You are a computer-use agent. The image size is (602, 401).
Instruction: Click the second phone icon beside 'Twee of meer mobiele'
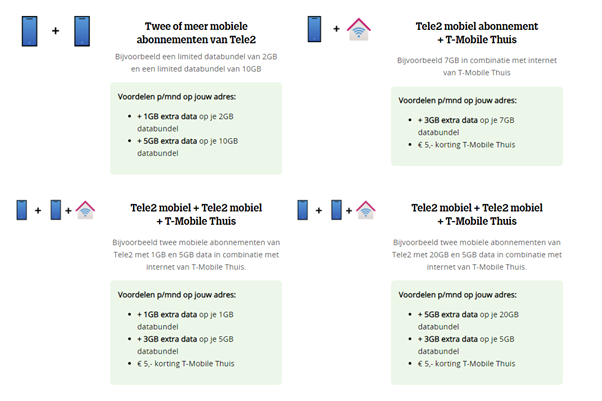point(82,31)
